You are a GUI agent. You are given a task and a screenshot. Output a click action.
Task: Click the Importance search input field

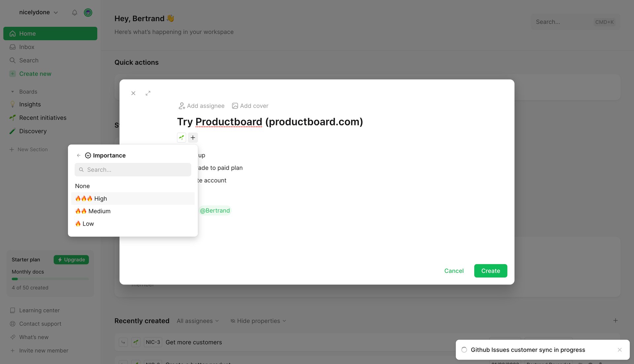point(133,170)
